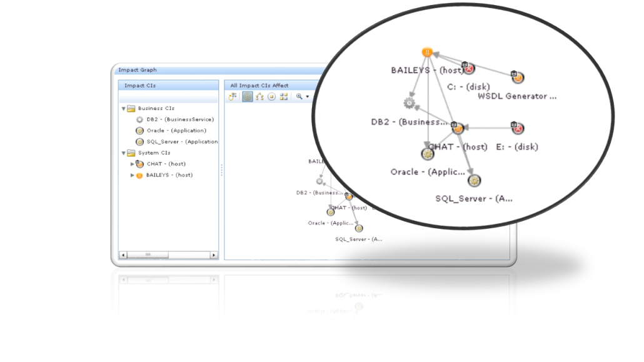Click the magnifying glass zoom icon

tap(299, 96)
